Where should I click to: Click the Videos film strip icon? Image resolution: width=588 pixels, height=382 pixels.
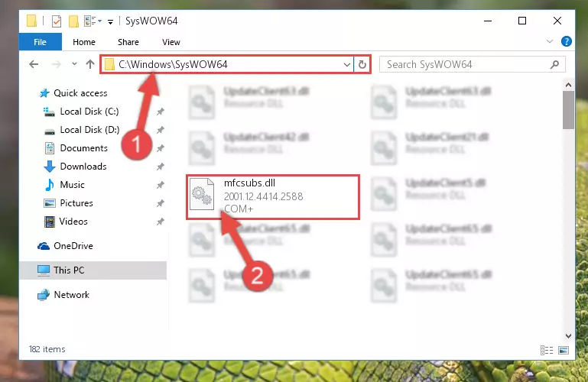[50, 222]
